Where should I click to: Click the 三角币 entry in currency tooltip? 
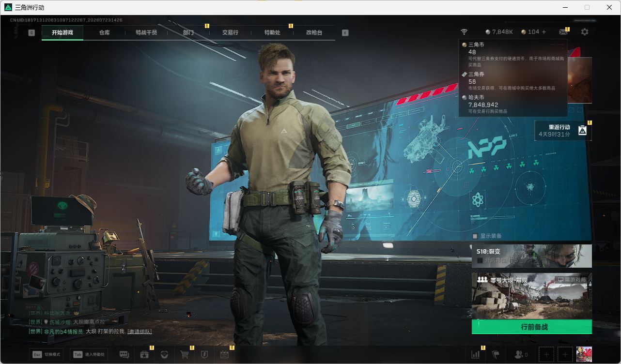click(513, 54)
